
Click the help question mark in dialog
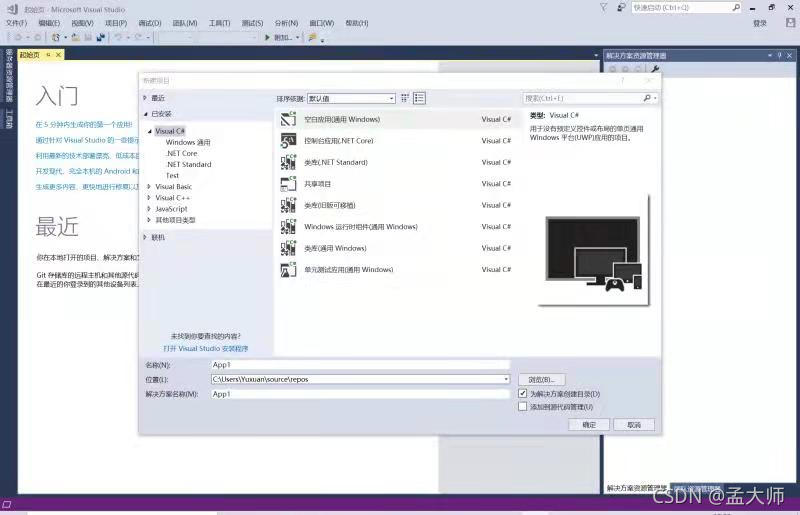(x=622, y=81)
